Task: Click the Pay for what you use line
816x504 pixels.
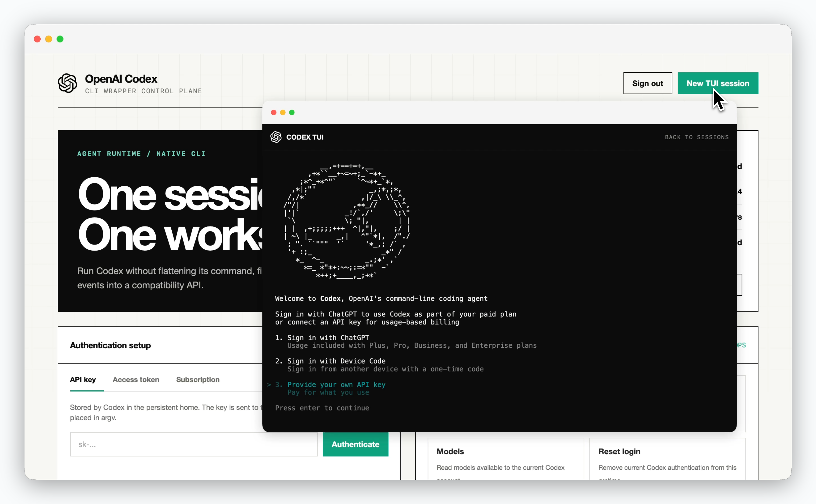Action: (x=328, y=392)
